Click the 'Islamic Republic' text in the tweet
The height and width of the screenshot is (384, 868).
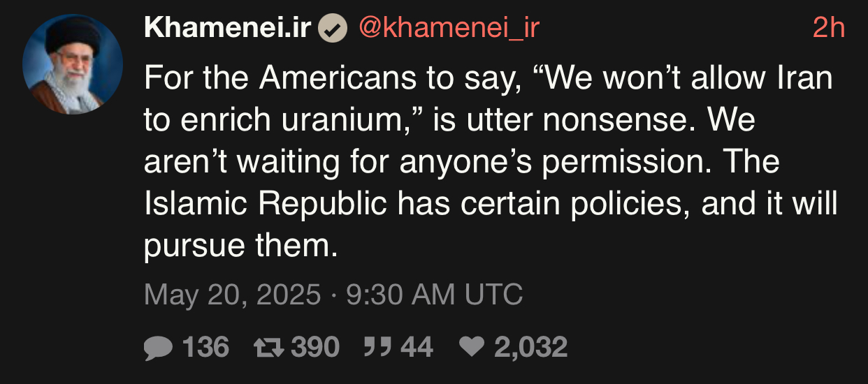tap(266, 205)
